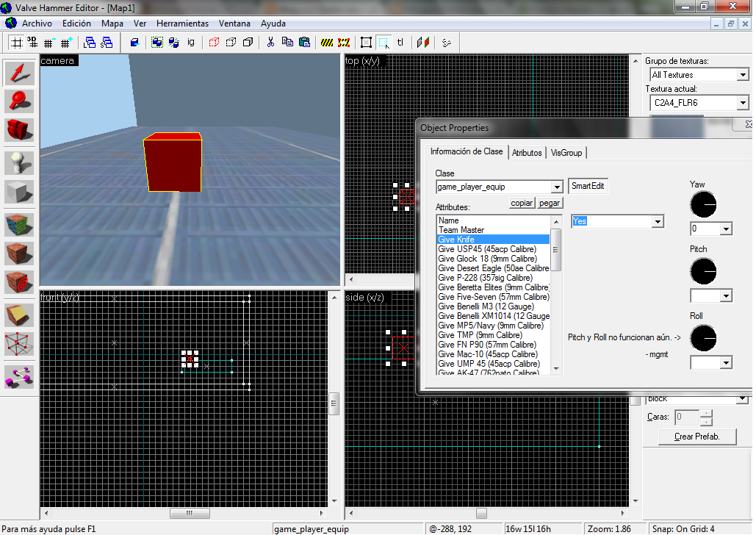Click the Caras spinner up arrow

706,414
